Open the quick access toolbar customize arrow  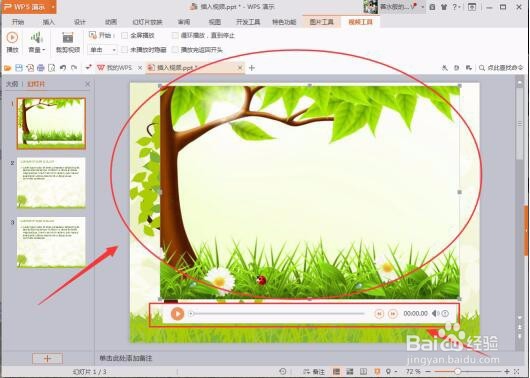pyautogui.click(x=88, y=68)
